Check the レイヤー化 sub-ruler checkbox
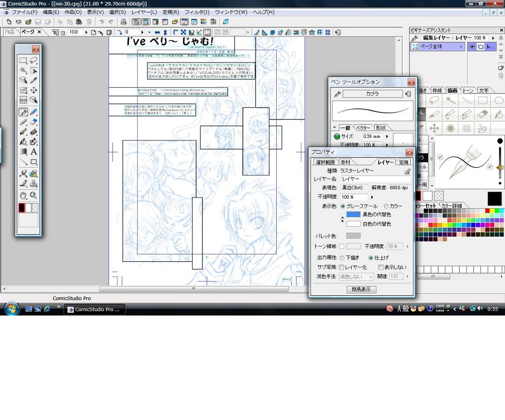 pos(342,267)
